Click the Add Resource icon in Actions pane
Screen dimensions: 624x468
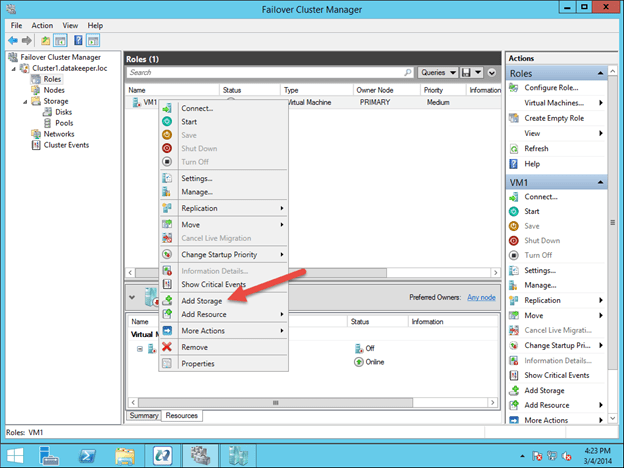tap(516, 405)
